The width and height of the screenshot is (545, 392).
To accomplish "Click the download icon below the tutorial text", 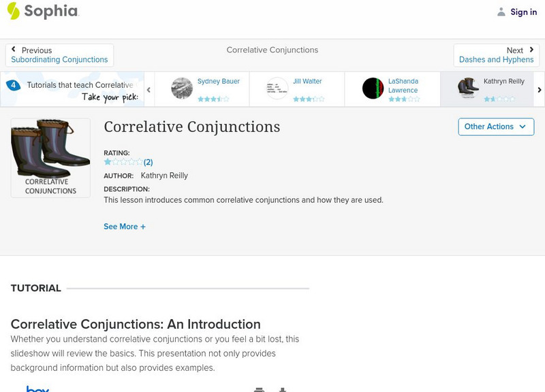I will coord(282,389).
